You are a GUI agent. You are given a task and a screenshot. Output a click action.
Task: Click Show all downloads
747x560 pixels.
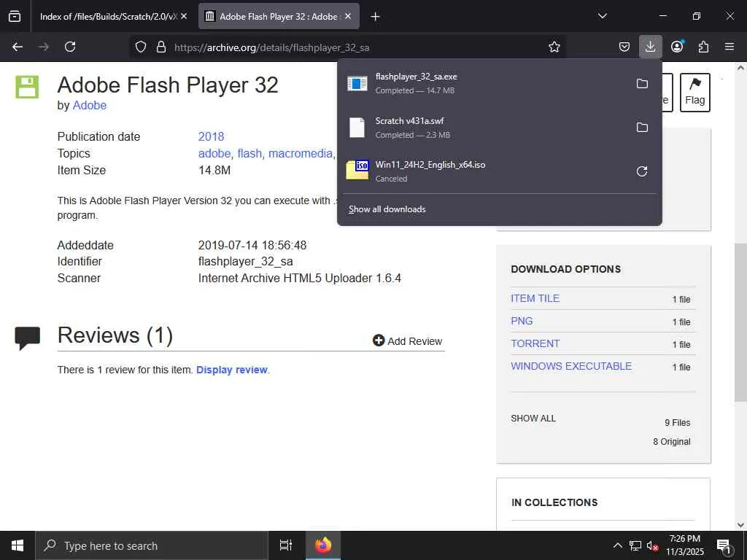click(x=387, y=209)
